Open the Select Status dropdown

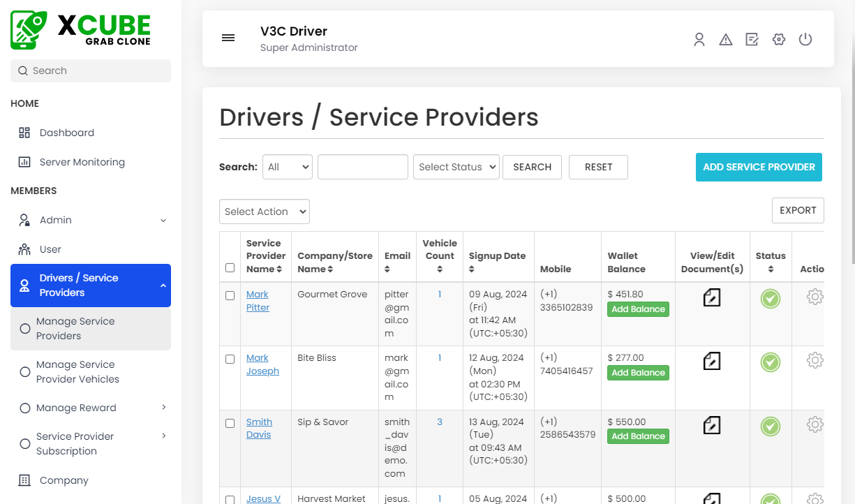[456, 167]
